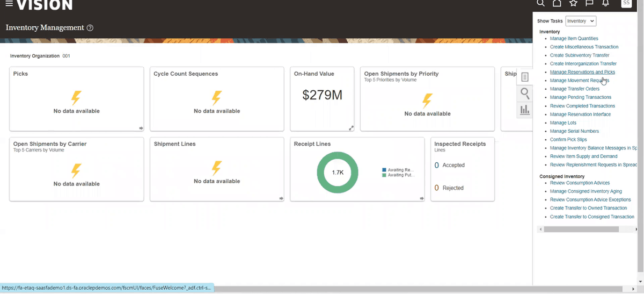Click Rejected count in Inspected Receipts

436,188
